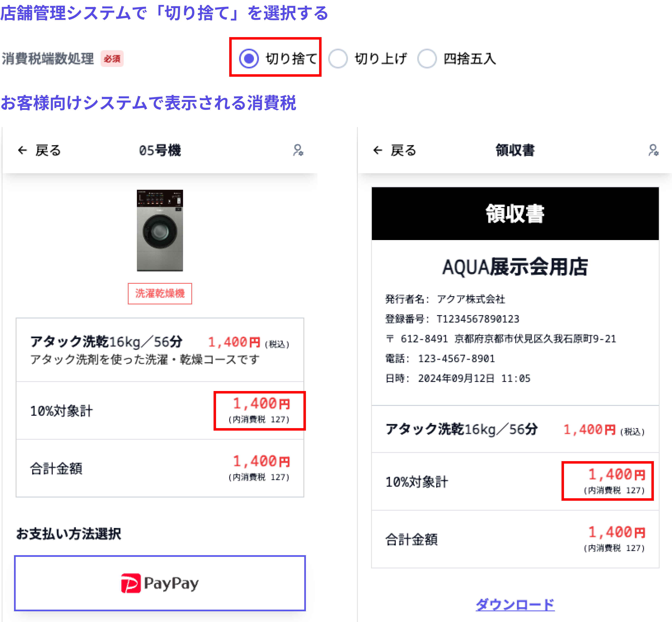Click back arrow on 05号機 screen
Screen dimensions: 672x622
point(22,150)
